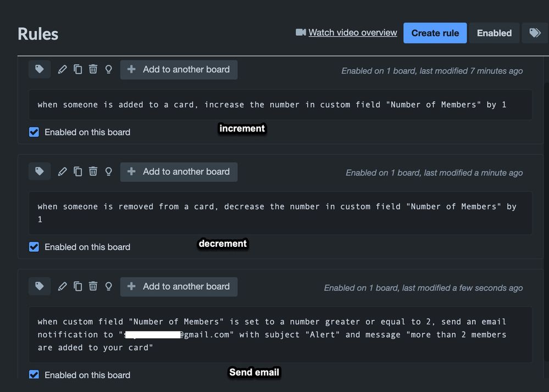Edit the Send email rule with its pencil icon
This screenshot has width=549, height=392.
62,286
